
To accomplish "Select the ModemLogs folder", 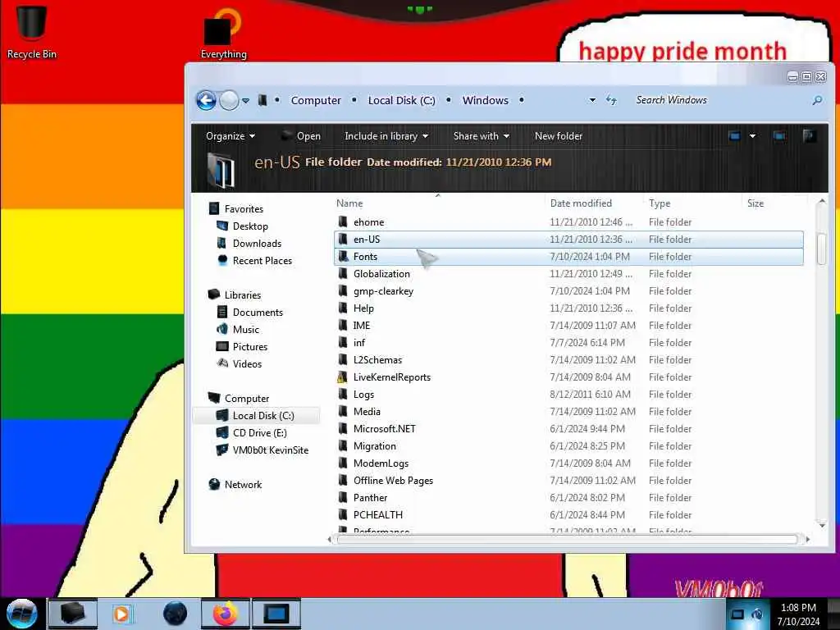I will (x=381, y=463).
